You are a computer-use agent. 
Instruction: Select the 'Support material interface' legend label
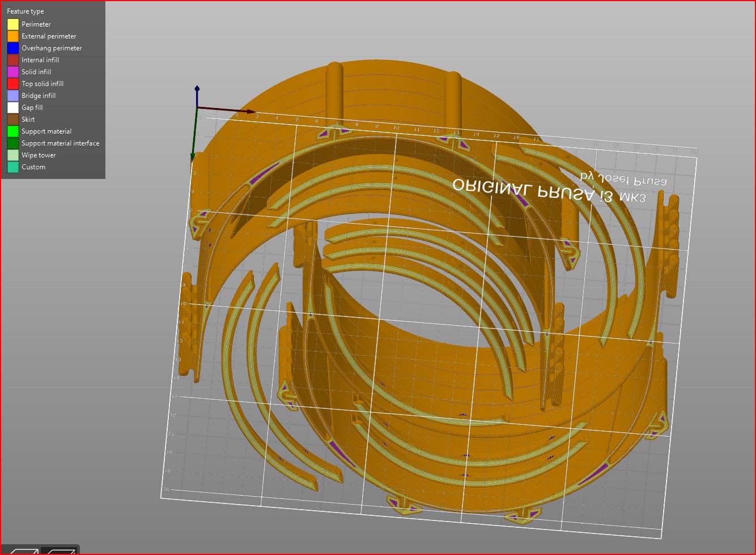[61, 143]
